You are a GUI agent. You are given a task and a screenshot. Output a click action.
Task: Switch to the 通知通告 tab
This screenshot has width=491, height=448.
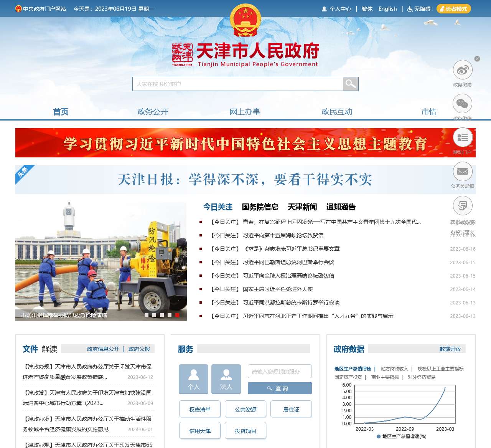(341, 207)
